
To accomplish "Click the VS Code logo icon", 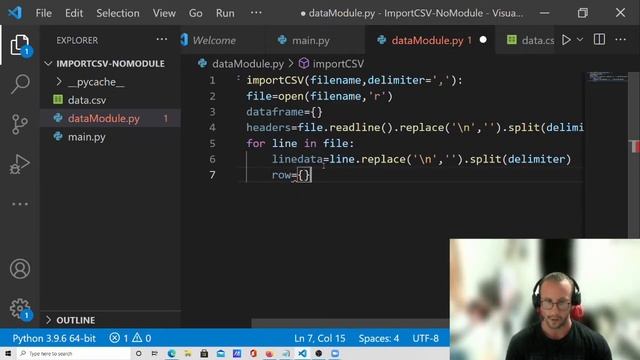I will tap(15, 13).
